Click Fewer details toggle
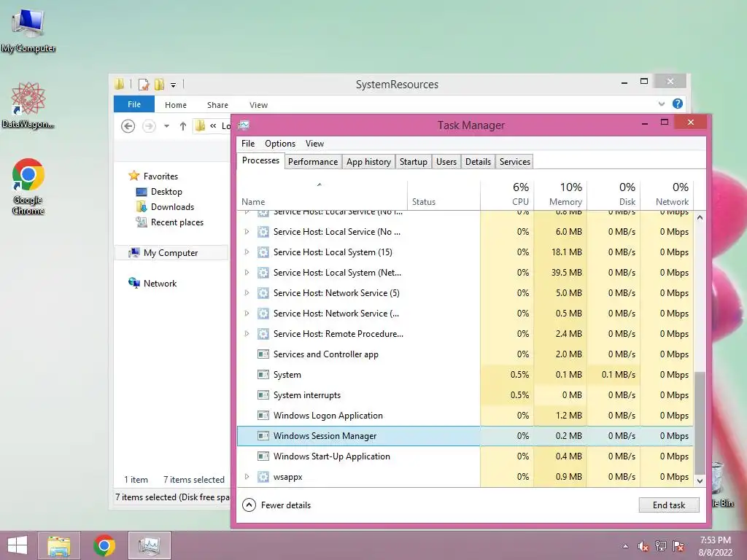 click(x=276, y=505)
